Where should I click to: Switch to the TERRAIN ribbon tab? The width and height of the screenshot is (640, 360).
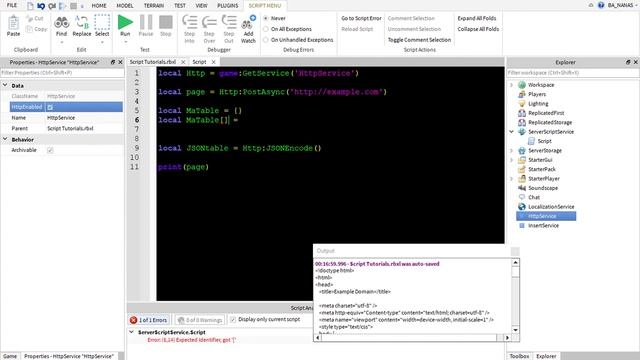154,6
